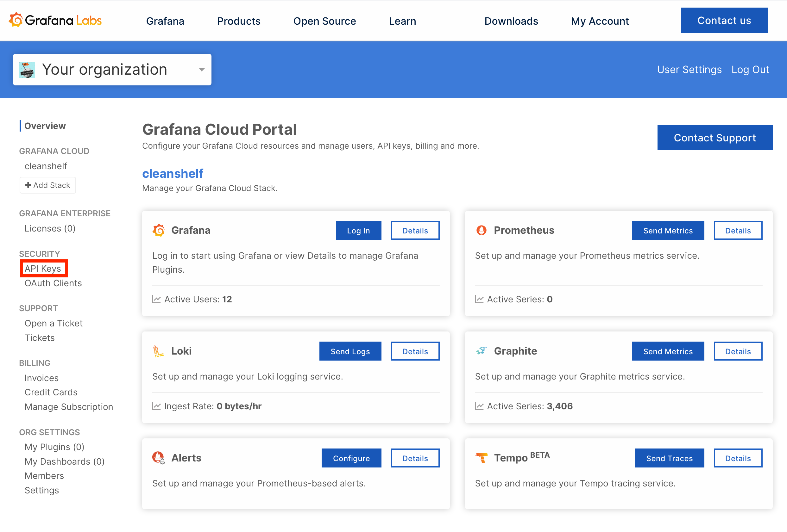
Task: Click Send Logs for Loki
Action: [350, 351]
